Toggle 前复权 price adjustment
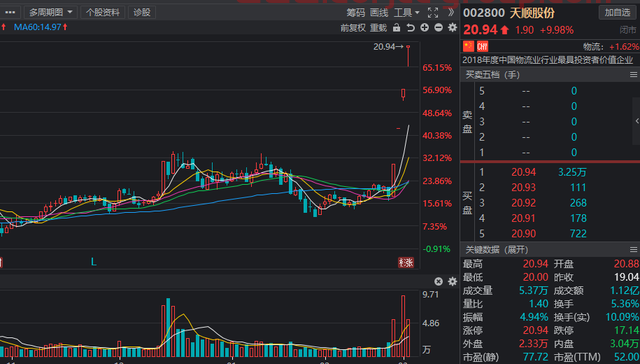640x364 pixels. (353, 28)
